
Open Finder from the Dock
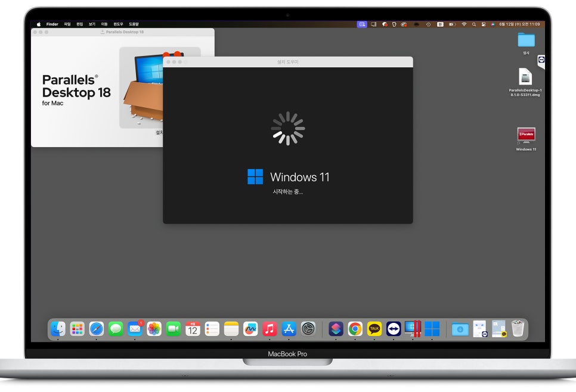(58, 329)
